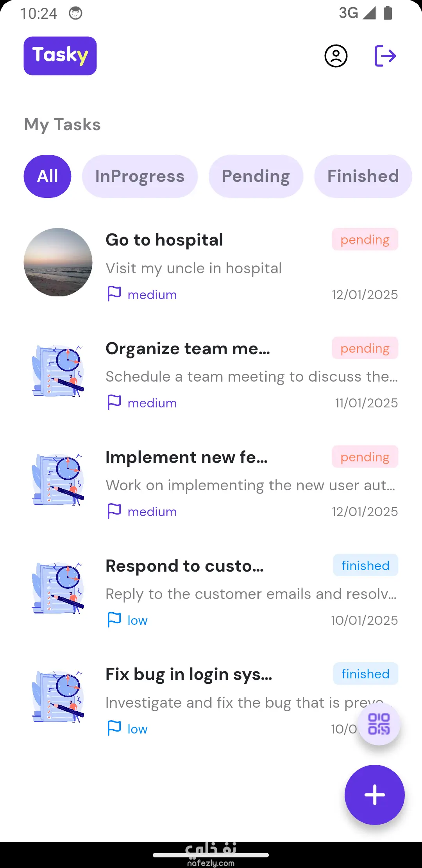Tap the flag icon on Implement new feature task
The width and height of the screenshot is (422, 868).
coord(114,511)
